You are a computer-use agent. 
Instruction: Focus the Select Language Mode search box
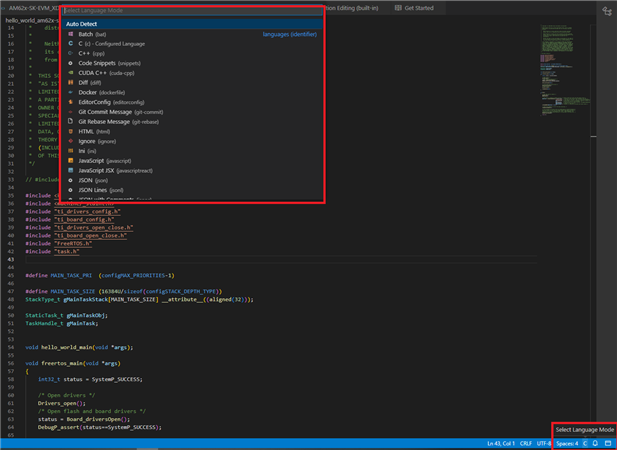192,11
